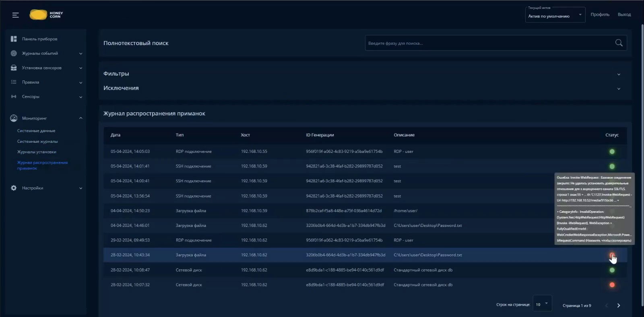Click the green status dot for 10:08:47 row
Viewport: 644px width, 317px height.
[612, 270]
